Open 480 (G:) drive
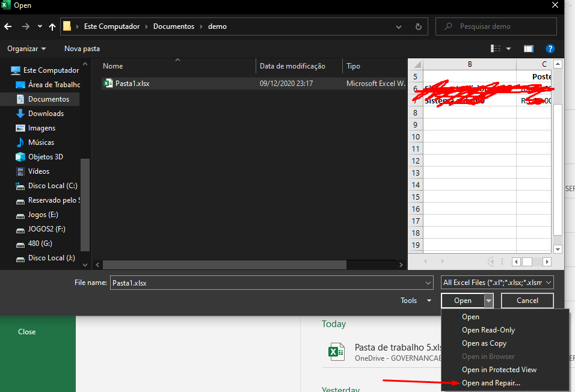 pos(34,243)
